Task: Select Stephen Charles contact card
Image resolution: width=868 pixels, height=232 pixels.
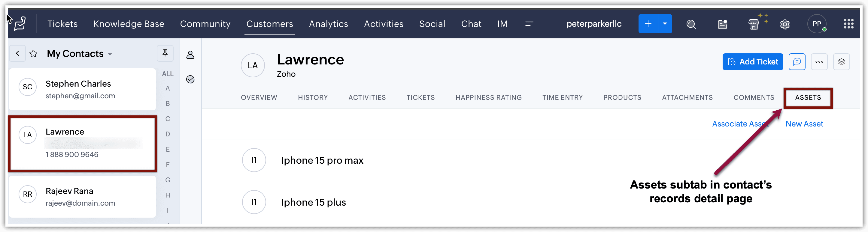Action: tap(82, 89)
